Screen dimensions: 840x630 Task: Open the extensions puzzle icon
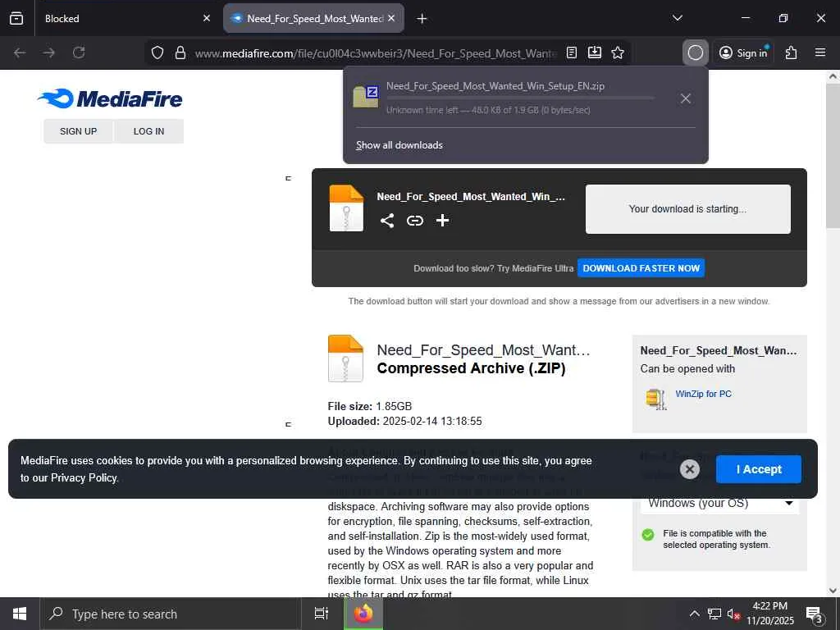click(792, 52)
